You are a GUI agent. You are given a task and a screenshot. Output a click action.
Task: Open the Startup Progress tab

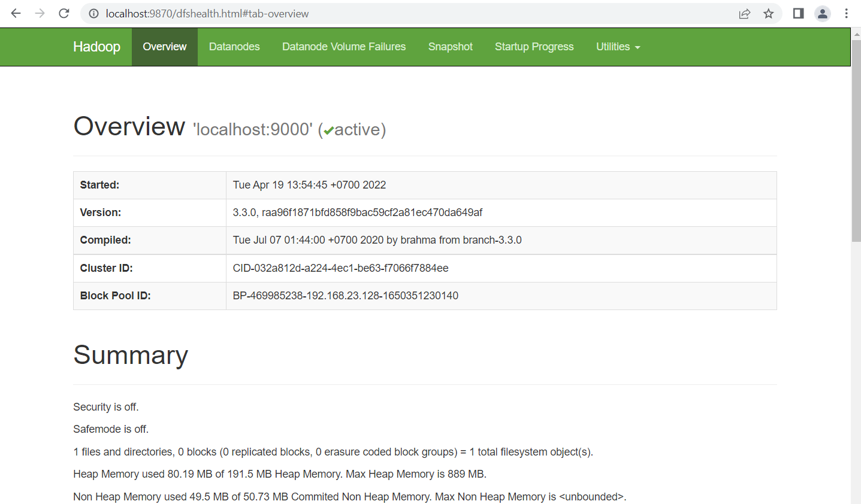534,47
